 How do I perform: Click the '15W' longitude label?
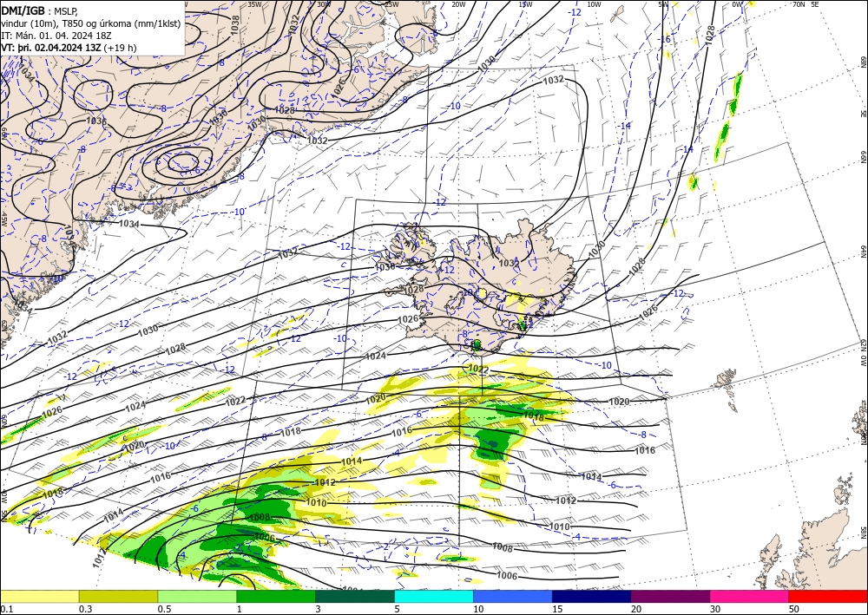coord(525,3)
